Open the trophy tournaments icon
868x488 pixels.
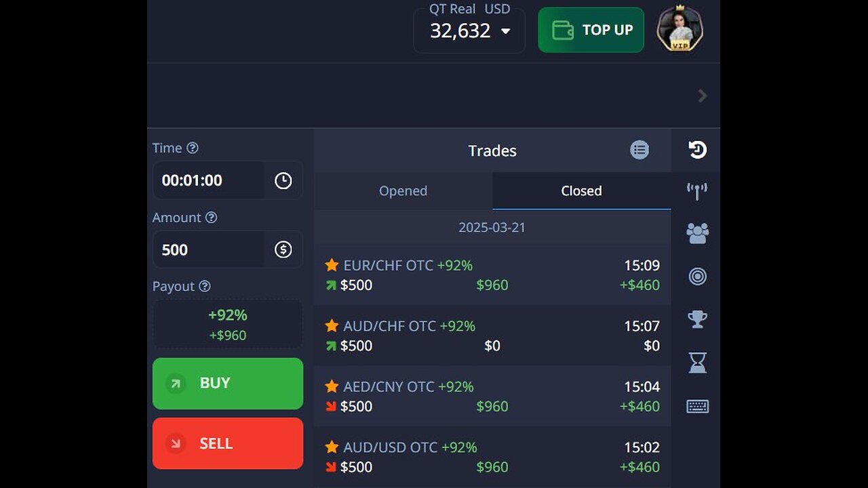[697, 319]
